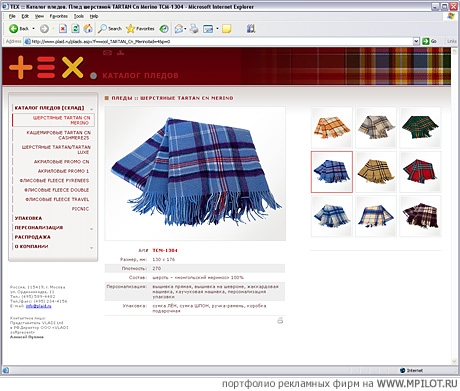Select Шерстяные Tartan/Tartan Luxe category
Image resolution: width=460 pixels, height=391 pixels.
click(x=56, y=150)
